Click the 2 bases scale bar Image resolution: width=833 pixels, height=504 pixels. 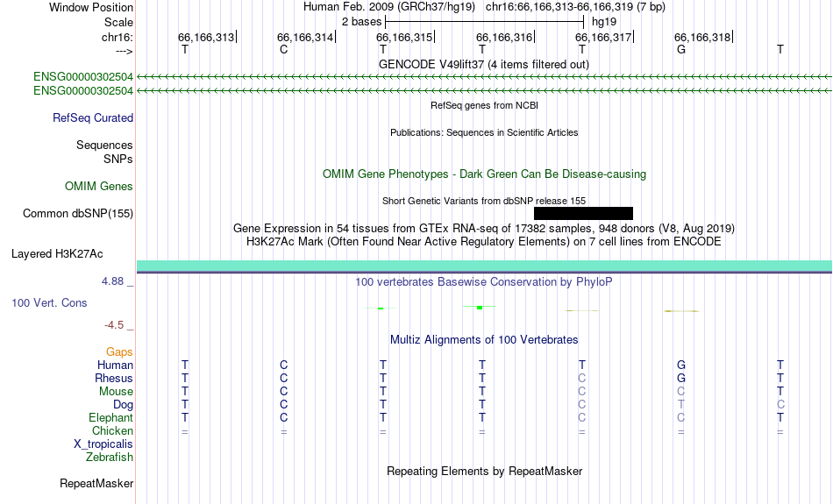pyautogui.click(x=485, y=22)
